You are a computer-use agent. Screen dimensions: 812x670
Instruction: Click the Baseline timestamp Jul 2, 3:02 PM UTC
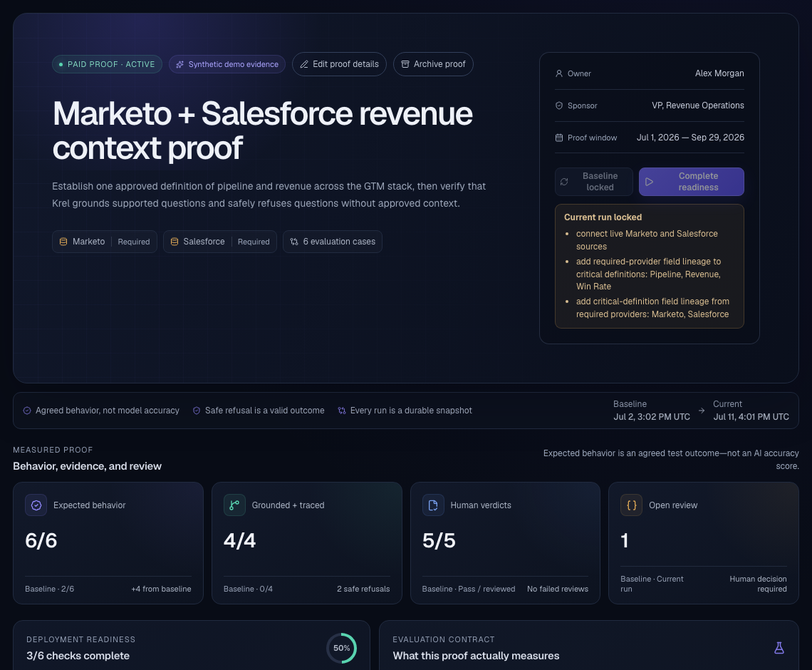(652, 417)
